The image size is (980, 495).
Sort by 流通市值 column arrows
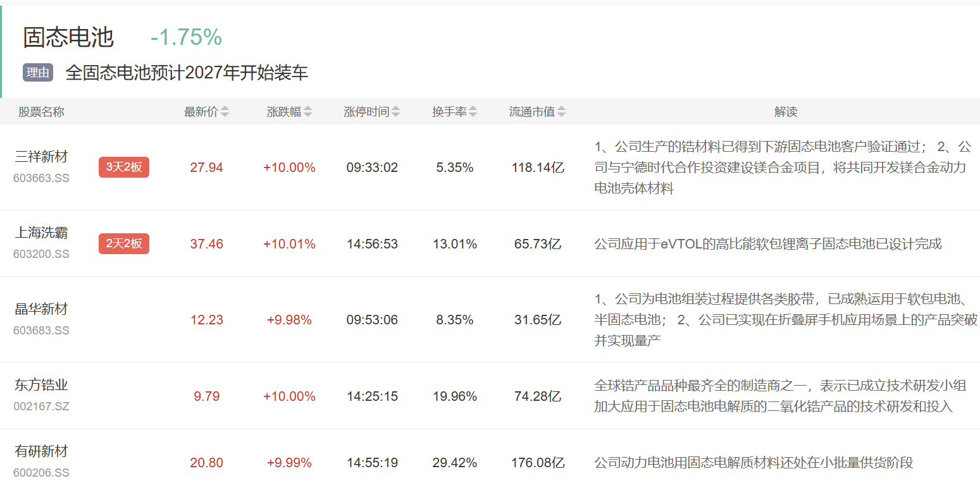[x=561, y=112]
